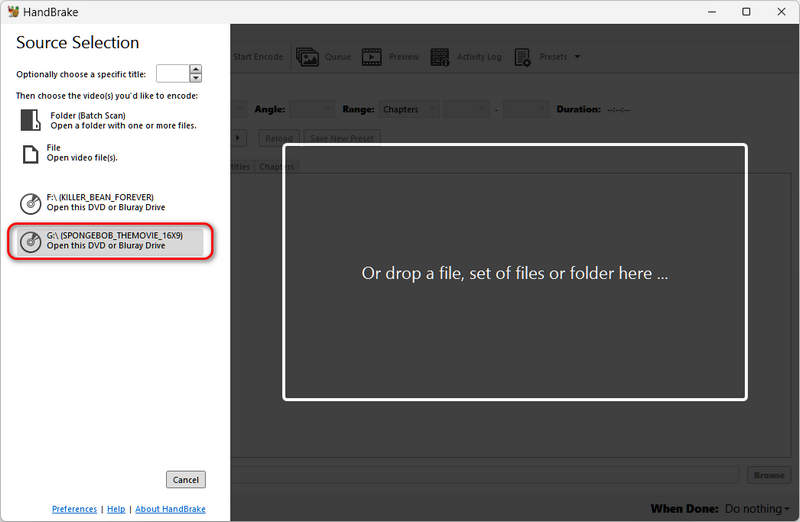The height and width of the screenshot is (522, 800).
Task: Choose 'Open a folder with one or more files' text
Action: coord(123,126)
